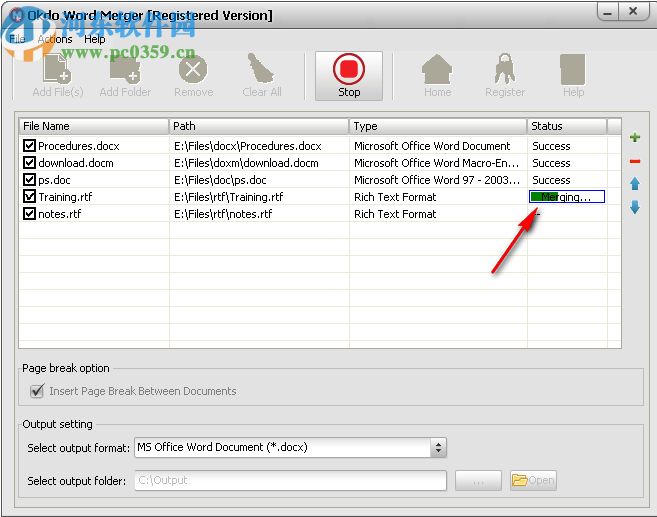
Task: Click the Merging progress bar for Training.rtf
Action: pos(566,196)
